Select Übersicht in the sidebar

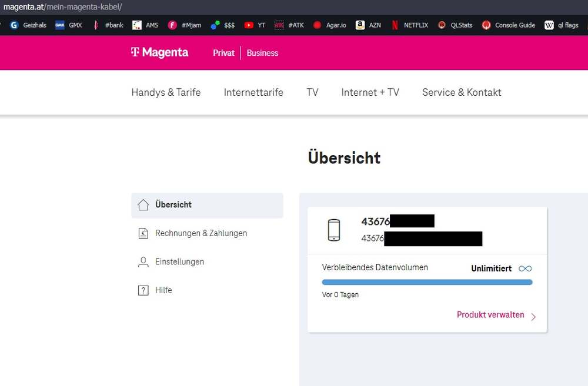207,205
